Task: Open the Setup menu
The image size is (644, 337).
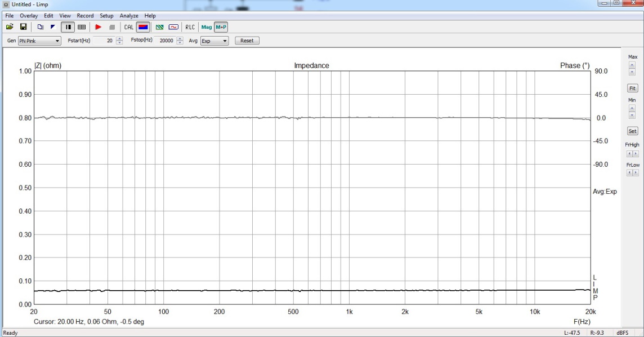Action: click(x=106, y=16)
